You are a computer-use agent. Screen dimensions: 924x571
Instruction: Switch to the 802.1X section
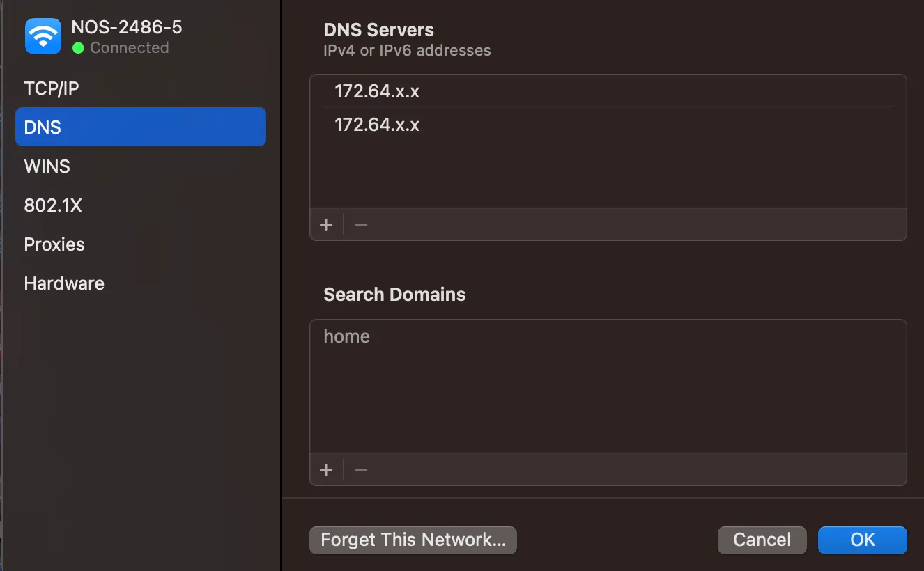point(53,205)
